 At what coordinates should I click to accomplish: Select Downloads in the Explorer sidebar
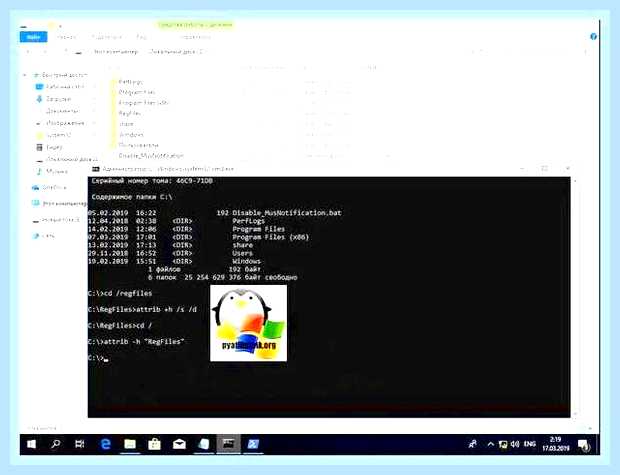[x=54, y=99]
